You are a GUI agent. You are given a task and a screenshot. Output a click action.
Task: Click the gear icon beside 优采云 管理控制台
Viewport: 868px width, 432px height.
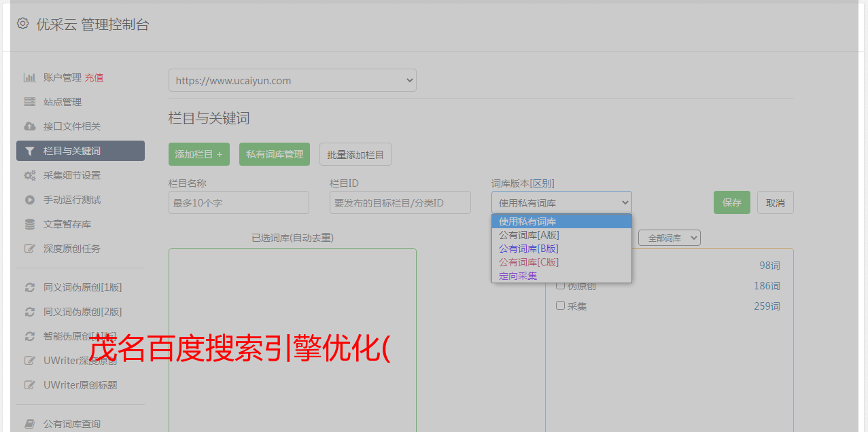[23, 24]
